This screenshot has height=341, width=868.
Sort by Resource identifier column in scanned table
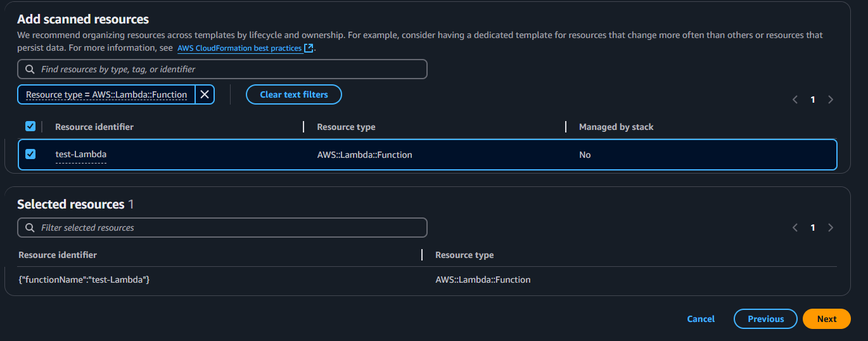[x=94, y=127]
